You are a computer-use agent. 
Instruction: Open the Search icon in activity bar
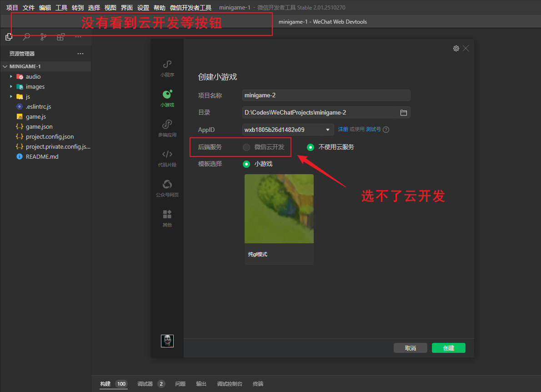click(26, 36)
